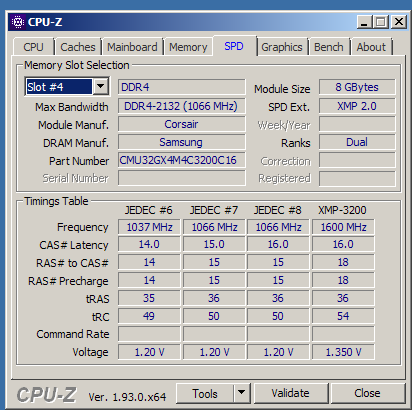This screenshot has height=410, width=412.
Task: Open the About tab
Action: coord(371,47)
